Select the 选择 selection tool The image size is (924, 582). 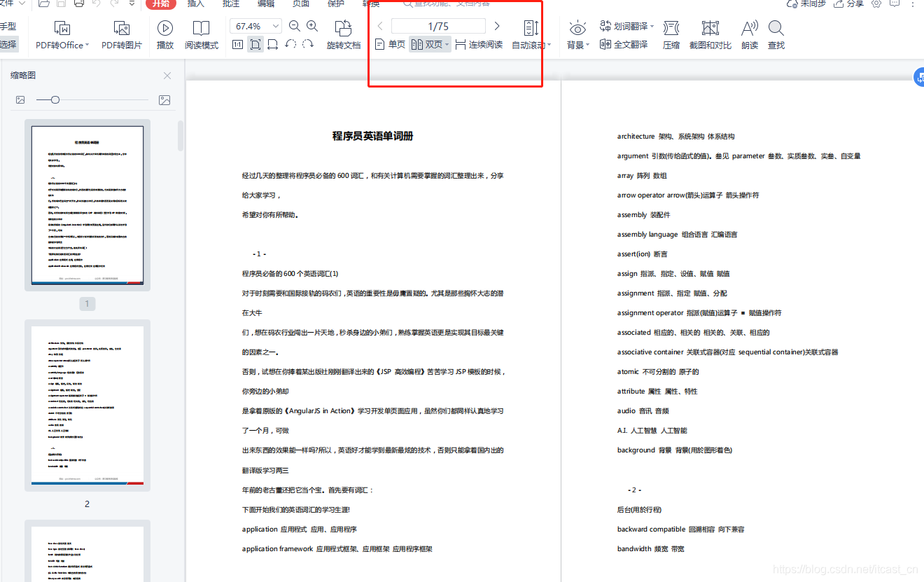(8, 44)
